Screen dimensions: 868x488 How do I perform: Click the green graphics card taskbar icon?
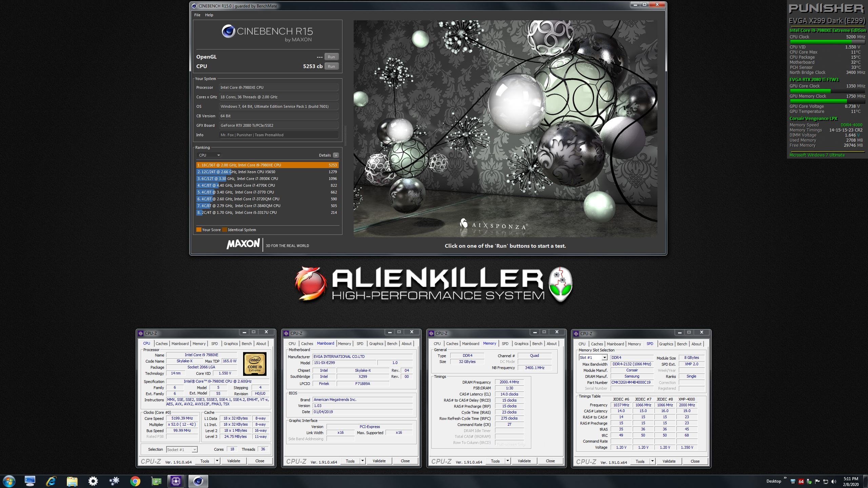pyautogui.click(x=156, y=481)
